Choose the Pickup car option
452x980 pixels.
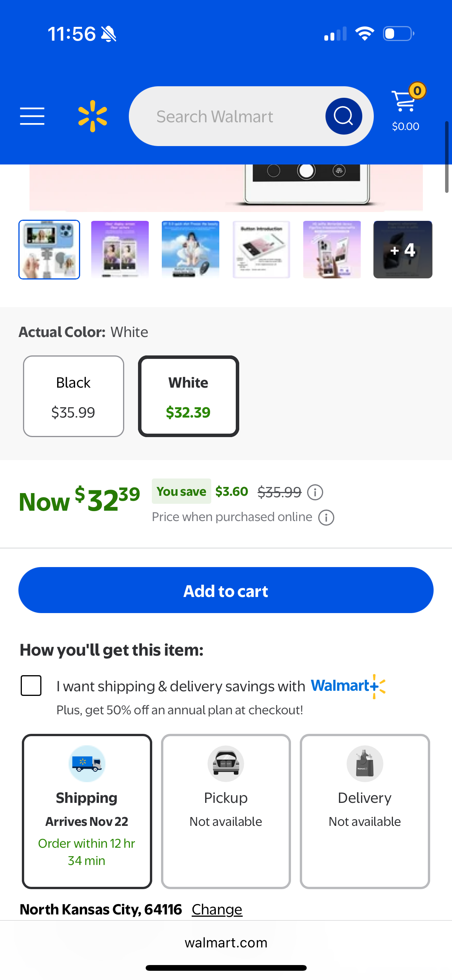coord(226,811)
